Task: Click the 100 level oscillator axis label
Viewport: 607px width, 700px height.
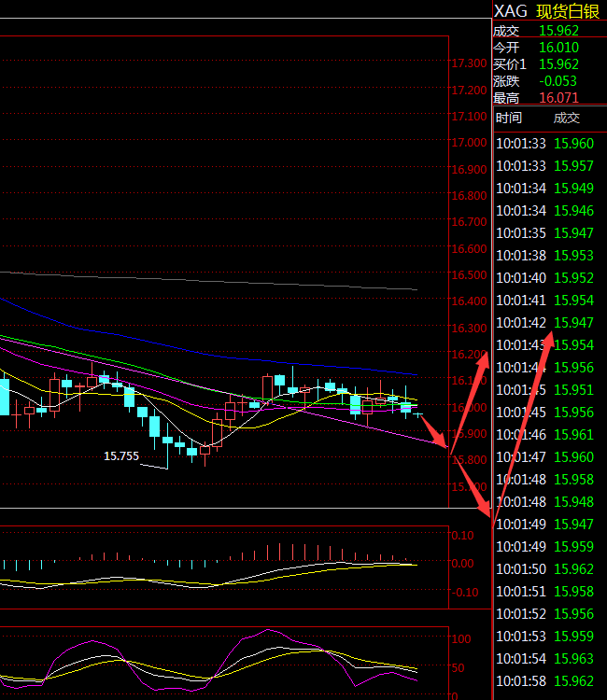Action: point(461,638)
